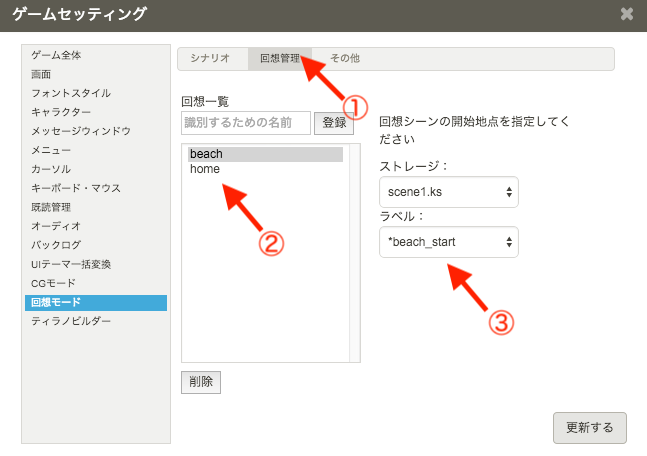This screenshot has width=647, height=456.
Task: Click the recollection name input field
Action: pyautogui.click(x=246, y=123)
